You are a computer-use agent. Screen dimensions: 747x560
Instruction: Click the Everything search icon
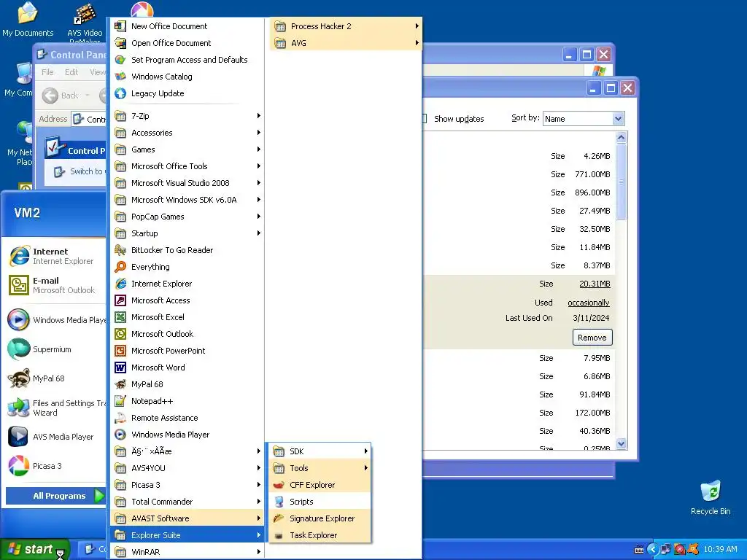pos(120,267)
